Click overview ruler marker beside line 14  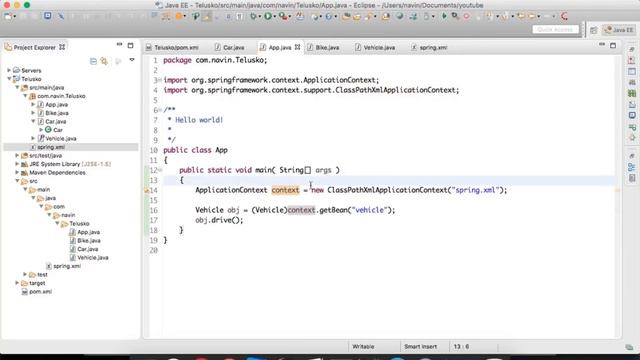pos(618,190)
